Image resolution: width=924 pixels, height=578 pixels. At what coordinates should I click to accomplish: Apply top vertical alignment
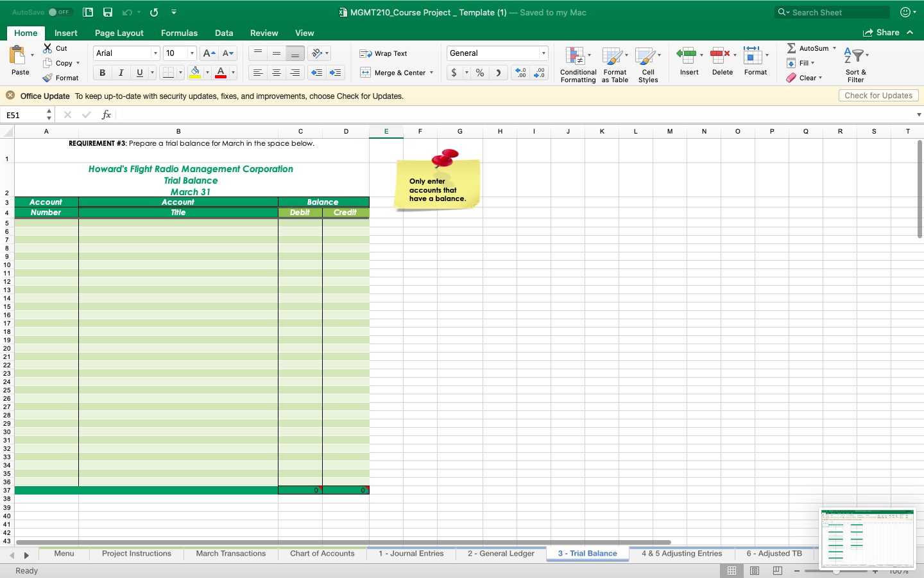pos(258,53)
